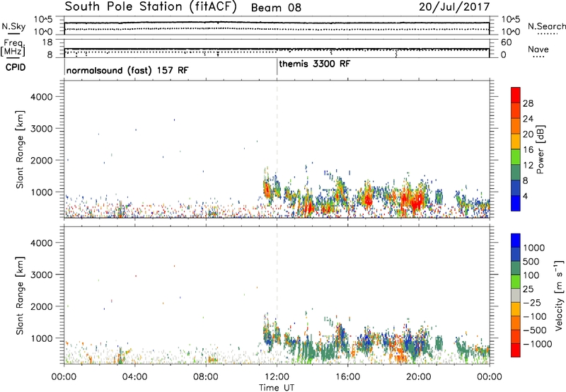Click the '16:00' time axis label
566x392 pixels.
click(347, 377)
